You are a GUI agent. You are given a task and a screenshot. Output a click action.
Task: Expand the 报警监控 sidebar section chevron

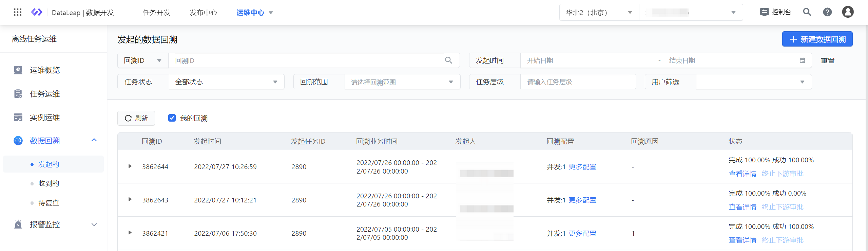94,225
